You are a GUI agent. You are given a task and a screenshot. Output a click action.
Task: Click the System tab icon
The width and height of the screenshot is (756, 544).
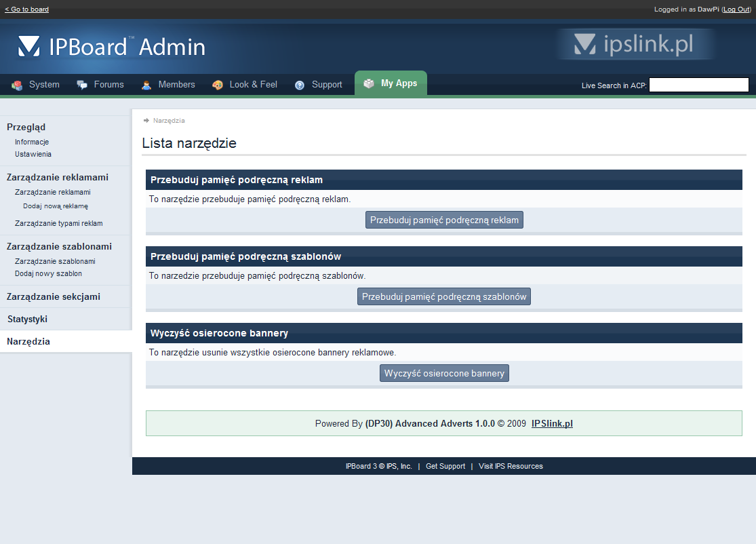point(17,85)
